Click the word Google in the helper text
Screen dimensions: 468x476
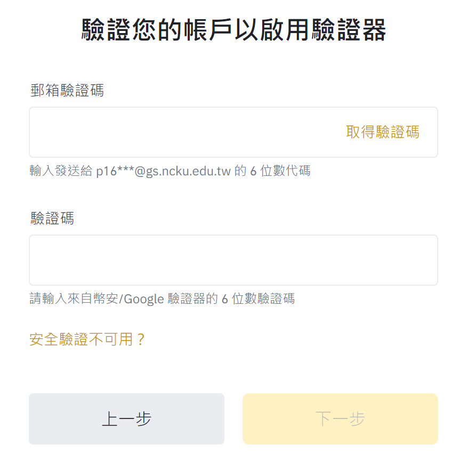[144, 299]
